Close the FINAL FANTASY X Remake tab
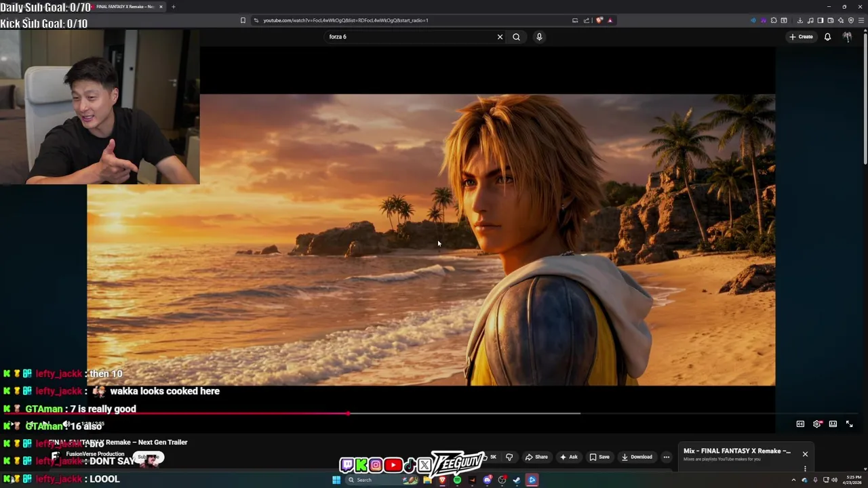Image resolution: width=868 pixels, height=488 pixels. click(161, 7)
